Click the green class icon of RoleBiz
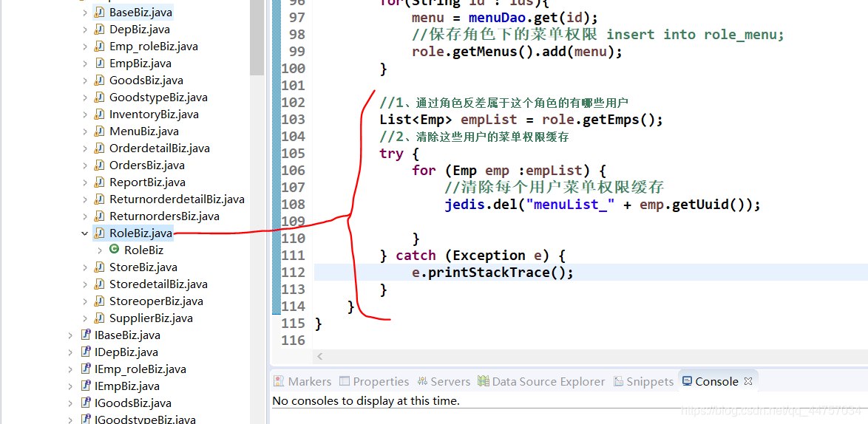 click(115, 250)
